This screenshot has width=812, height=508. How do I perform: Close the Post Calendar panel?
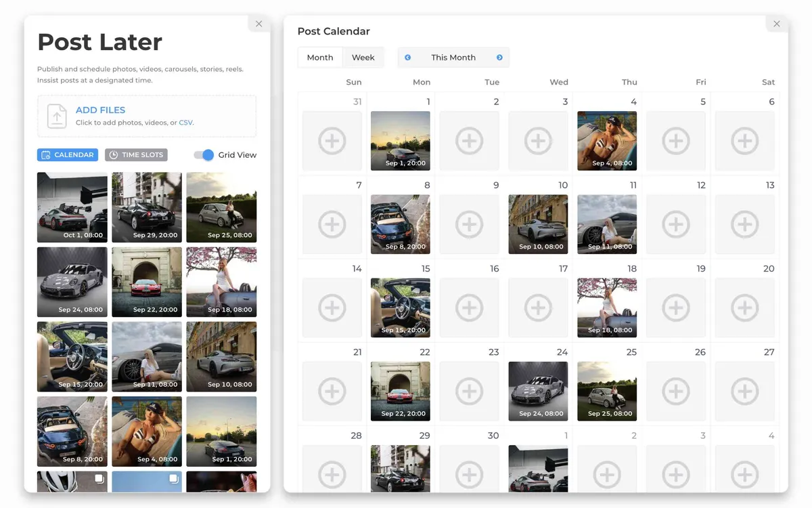point(777,24)
